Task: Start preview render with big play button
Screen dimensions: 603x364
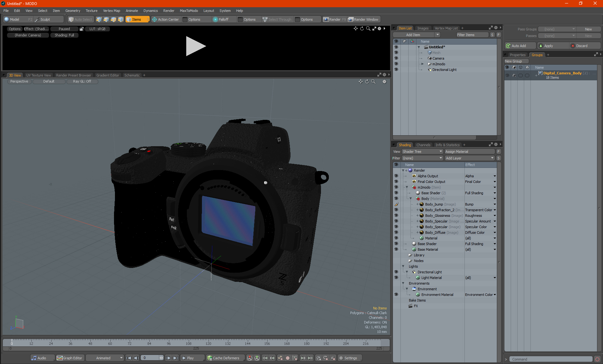Action: coord(196,46)
